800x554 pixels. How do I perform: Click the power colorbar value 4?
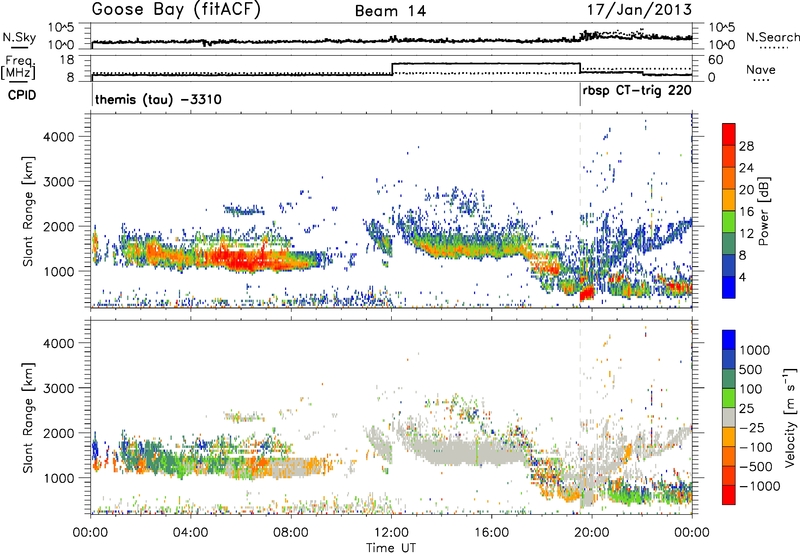tap(742, 278)
